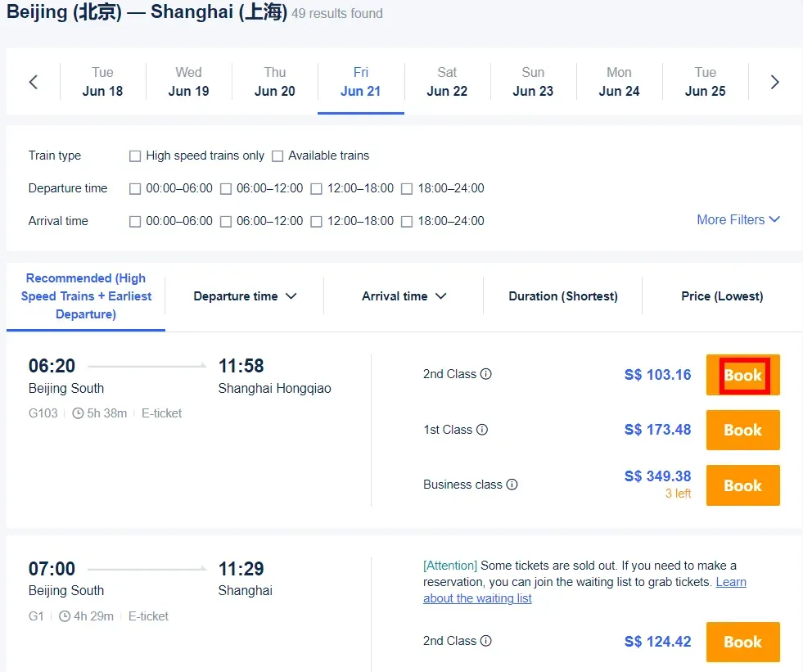Switch to the Sat Jun 22 date tab
803x672 pixels.
[447, 82]
